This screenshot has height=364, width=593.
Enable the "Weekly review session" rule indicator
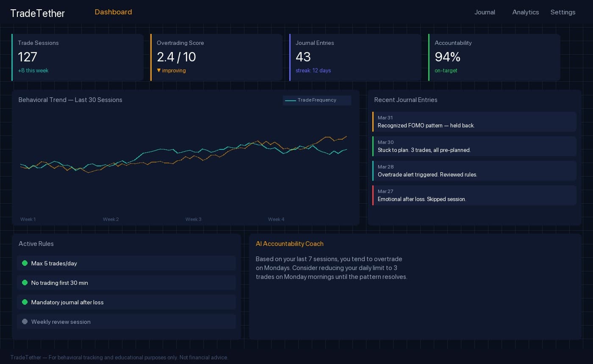click(25, 321)
